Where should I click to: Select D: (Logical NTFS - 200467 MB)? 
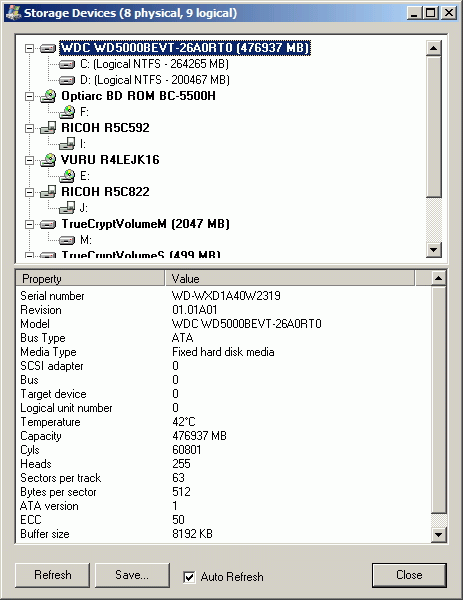(155, 80)
